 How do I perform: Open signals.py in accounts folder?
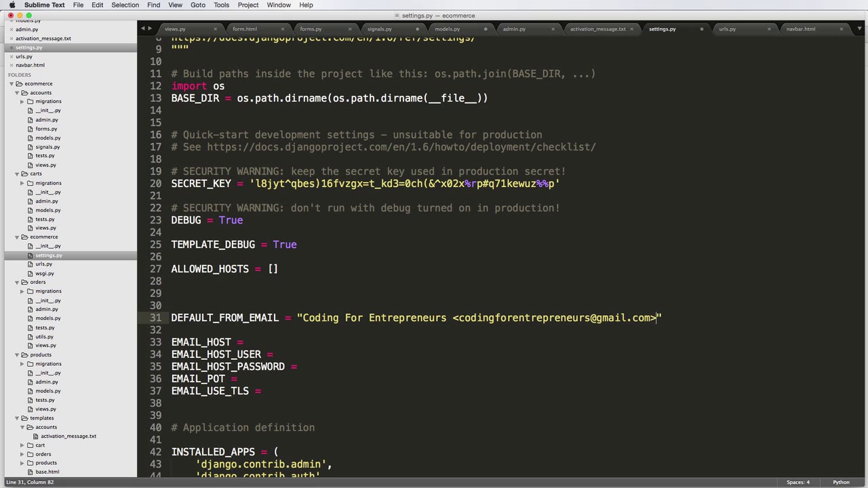[47, 147]
